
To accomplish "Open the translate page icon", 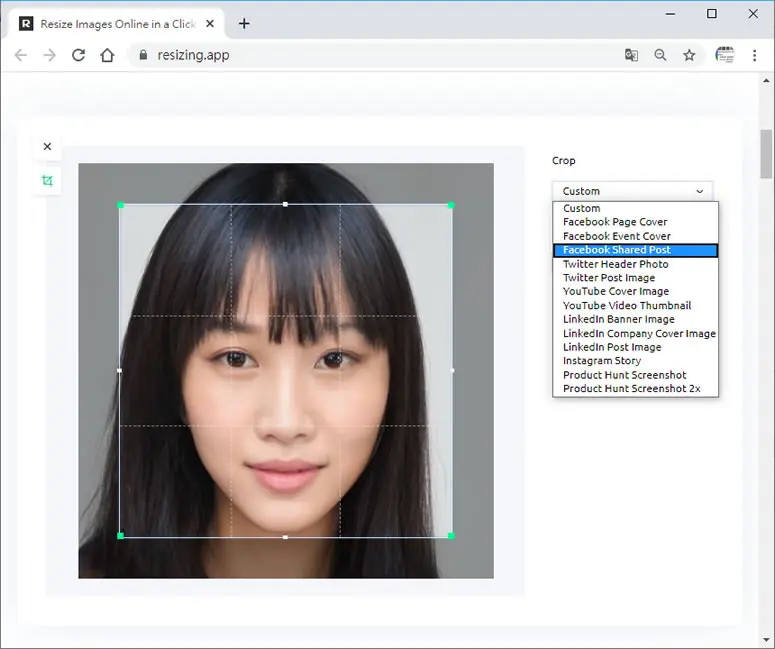I will pos(631,55).
